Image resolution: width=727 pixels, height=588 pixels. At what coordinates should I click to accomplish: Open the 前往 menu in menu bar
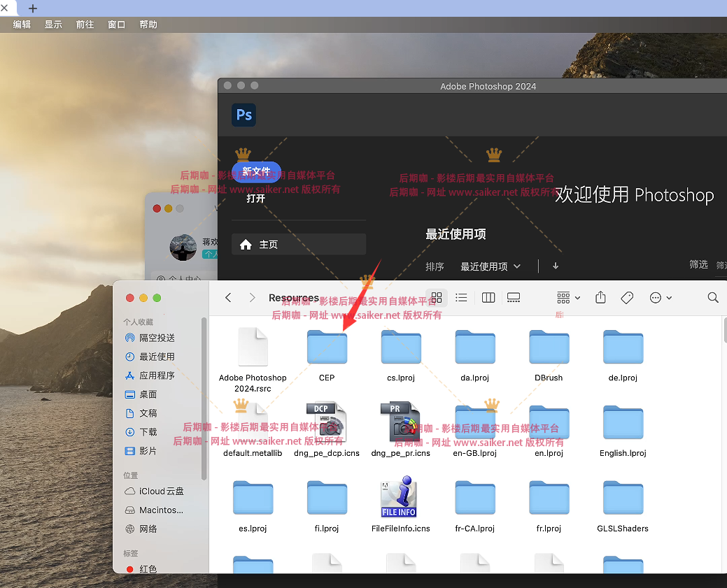pyautogui.click(x=85, y=24)
